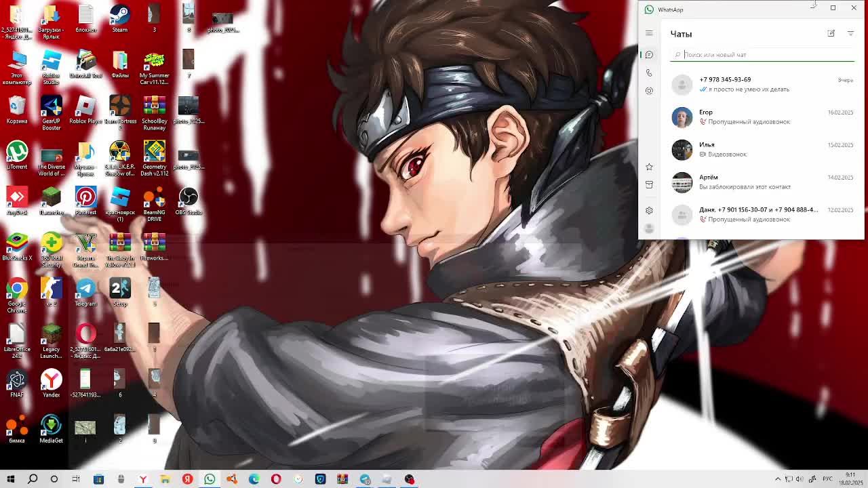868x488 pixels.
Task: Open chat with +7 978 345-93-69
Action: (x=762, y=84)
